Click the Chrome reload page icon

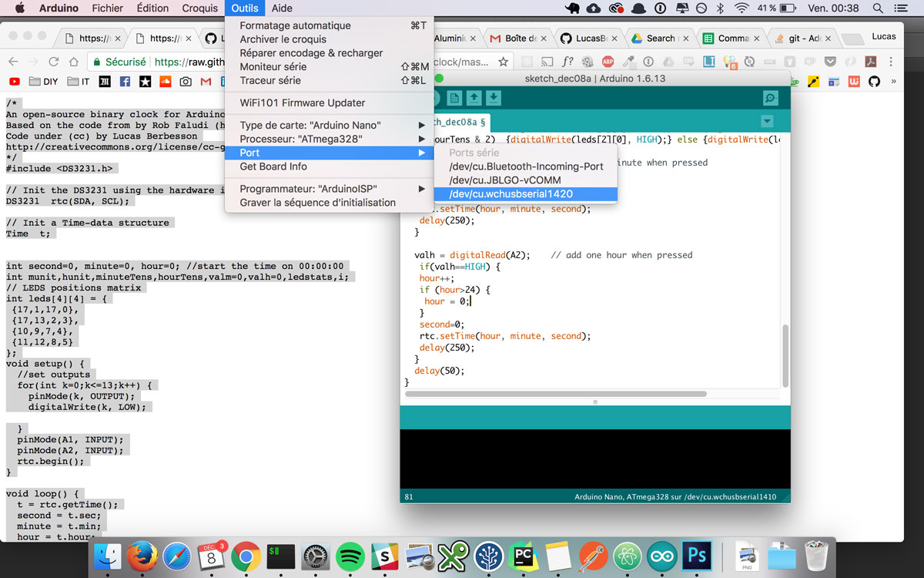click(53, 62)
